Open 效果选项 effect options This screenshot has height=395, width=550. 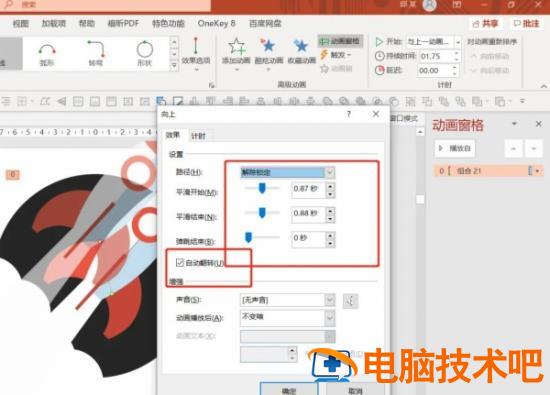pos(196,54)
